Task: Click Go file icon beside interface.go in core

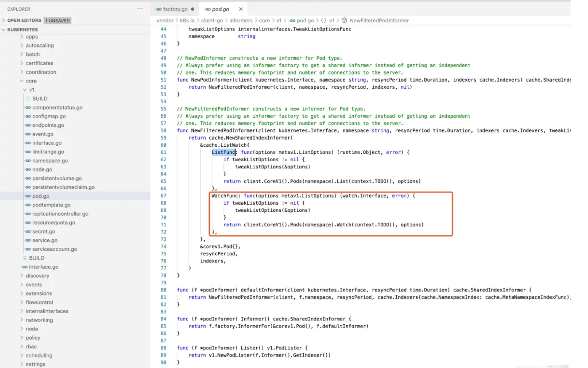Action: click(25, 267)
